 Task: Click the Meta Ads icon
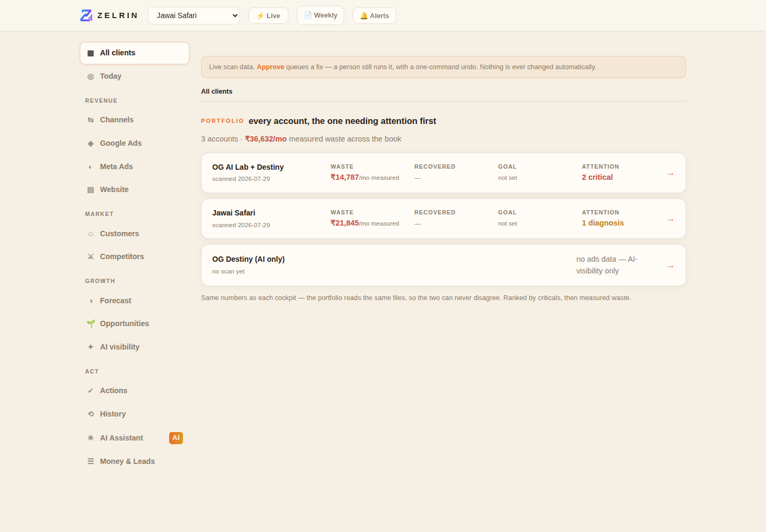[90, 167]
